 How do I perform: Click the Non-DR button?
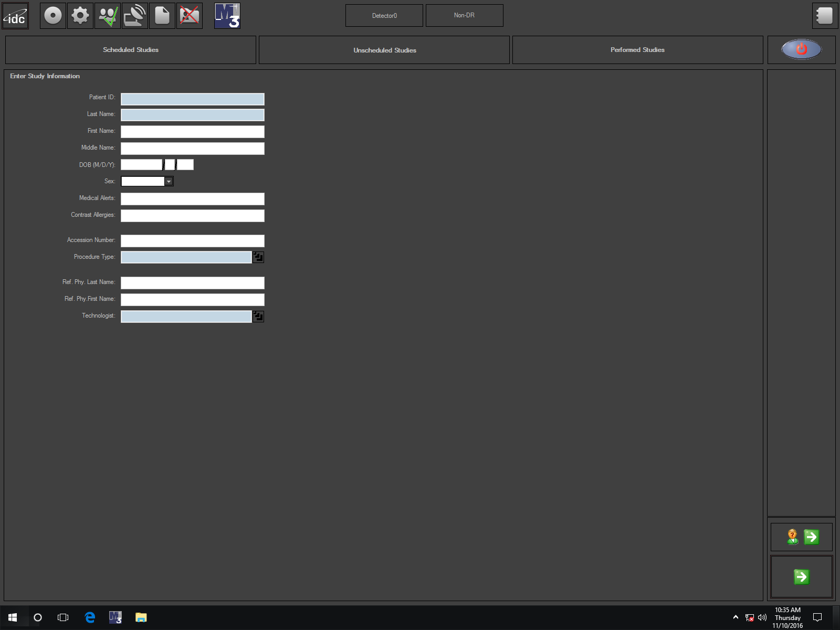click(x=464, y=16)
